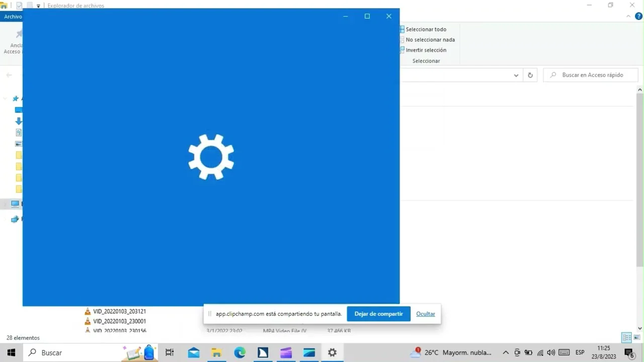Click Seleccionar todo in the ribbon

(426, 29)
